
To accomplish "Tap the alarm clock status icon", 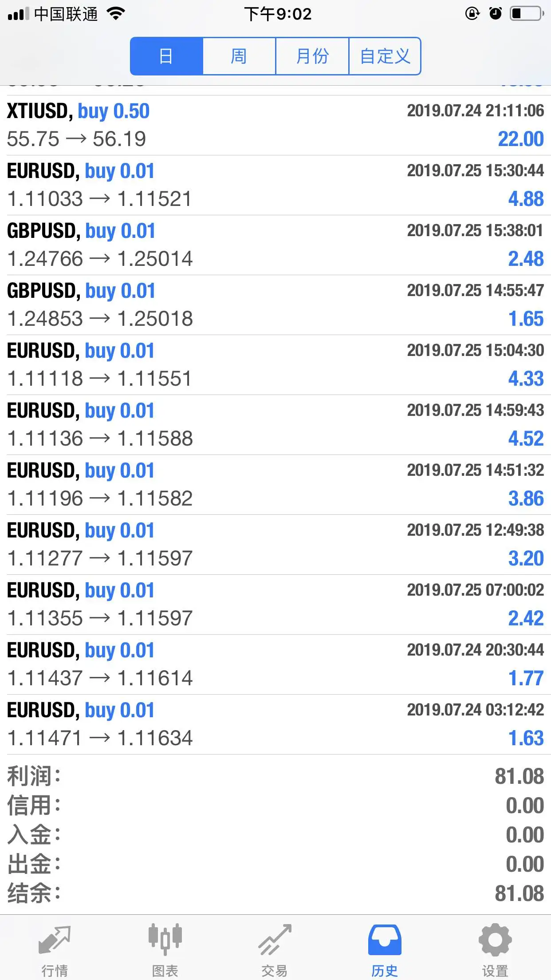I will [496, 14].
